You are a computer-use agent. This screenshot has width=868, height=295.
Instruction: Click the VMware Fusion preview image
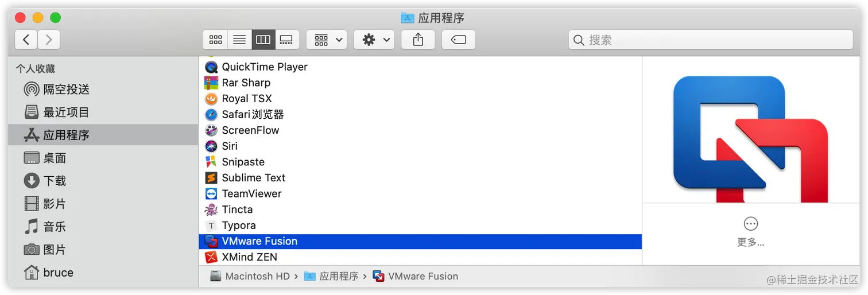click(750, 139)
